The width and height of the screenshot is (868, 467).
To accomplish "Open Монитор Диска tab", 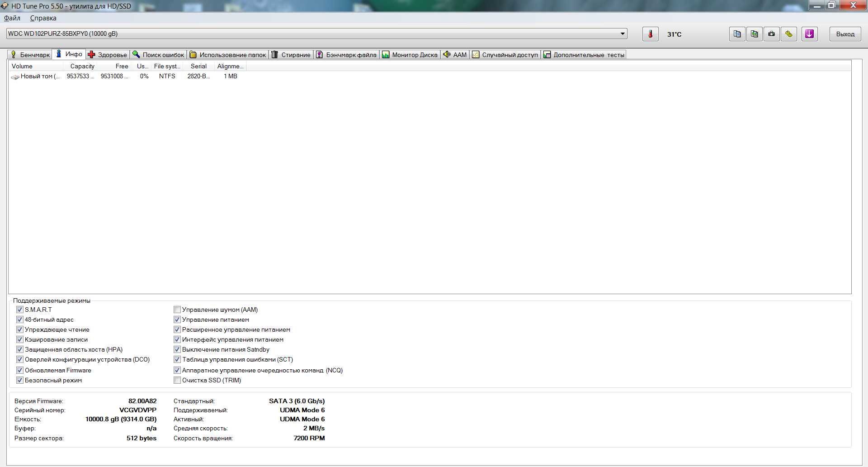I will click(x=410, y=55).
